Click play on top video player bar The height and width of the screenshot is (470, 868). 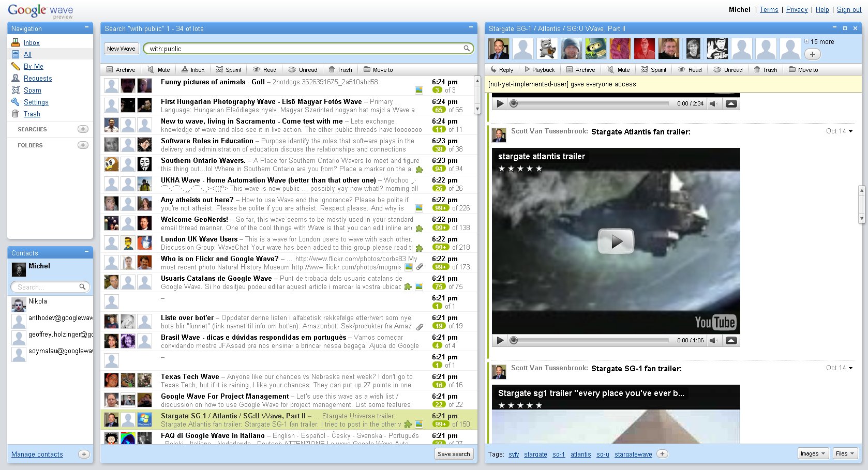(500, 103)
